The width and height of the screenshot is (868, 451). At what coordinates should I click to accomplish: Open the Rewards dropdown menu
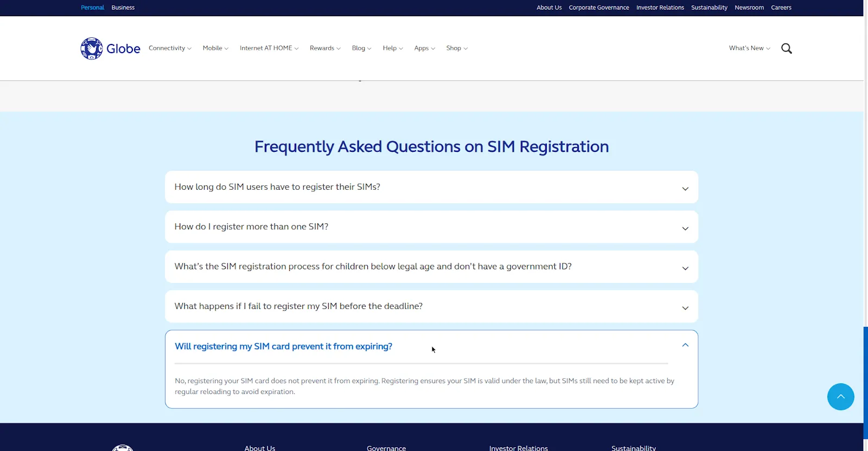(x=325, y=48)
